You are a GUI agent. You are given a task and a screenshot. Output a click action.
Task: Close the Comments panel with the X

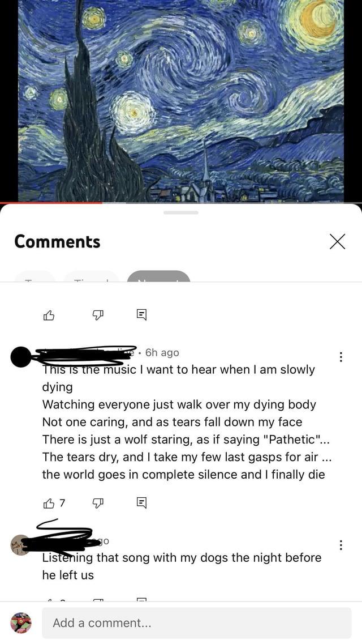(338, 241)
